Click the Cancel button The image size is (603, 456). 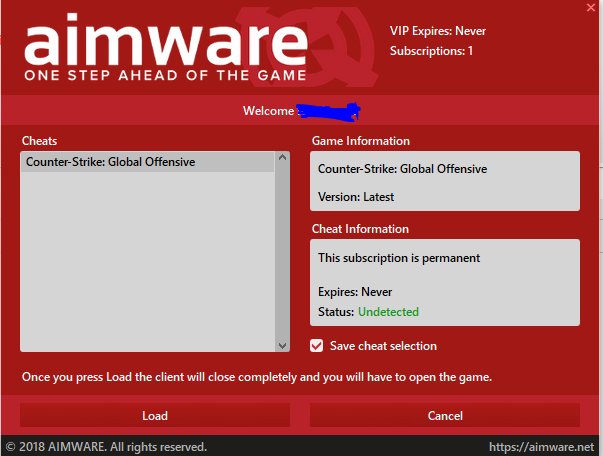pos(445,415)
